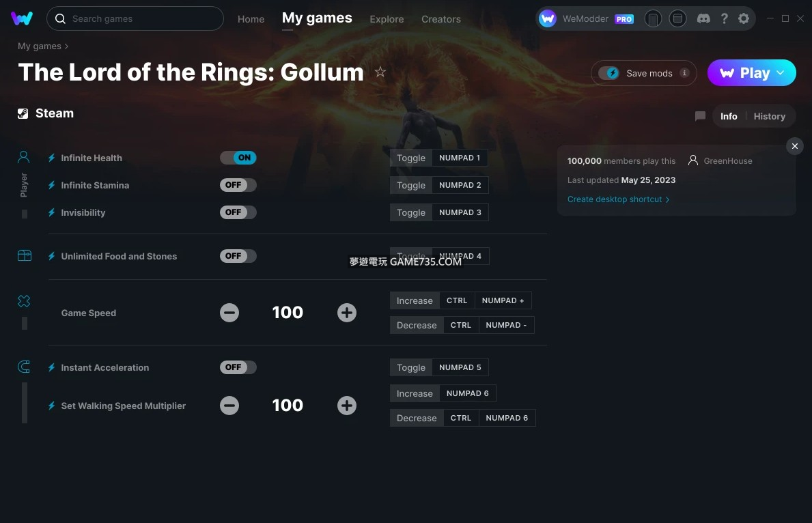
Task: Click the phone remote icon in header
Action: [653, 19]
